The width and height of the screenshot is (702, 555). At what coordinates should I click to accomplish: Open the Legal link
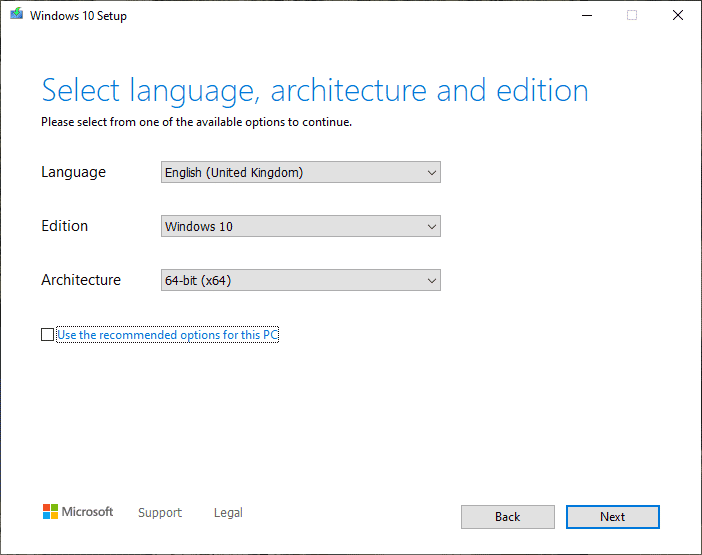pyautogui.click(x=228, y=512)
